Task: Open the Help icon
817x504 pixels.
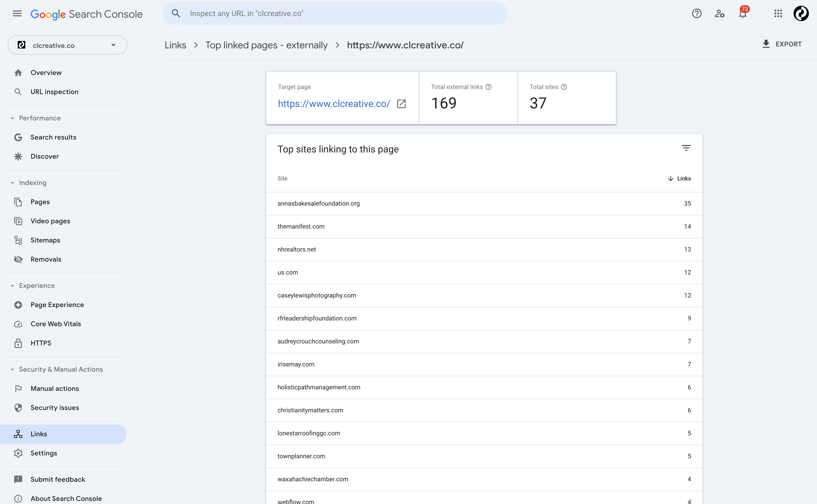Action: click(x=696, y=13)
